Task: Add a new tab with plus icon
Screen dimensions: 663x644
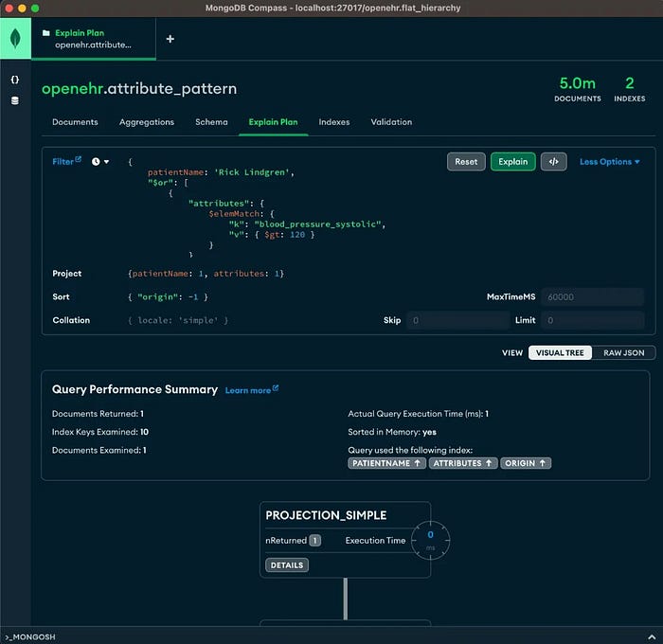Action: 170,39
